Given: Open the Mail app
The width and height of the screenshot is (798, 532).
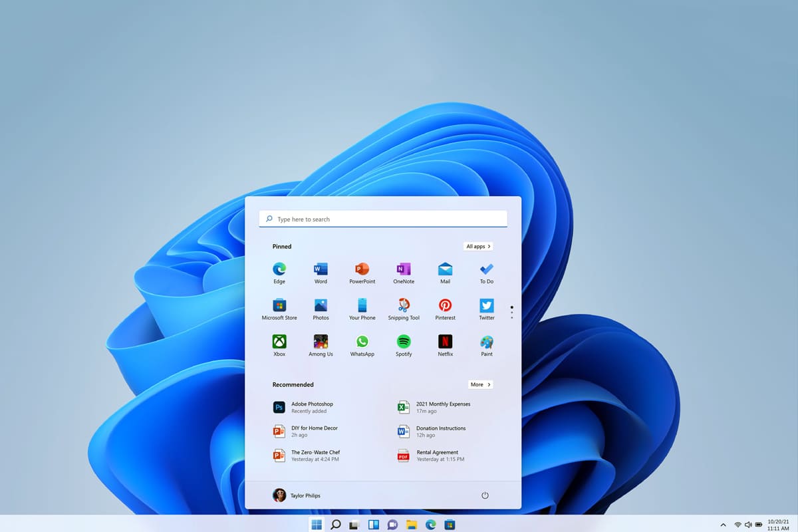Looking at the screenshot, I should 445,273.
